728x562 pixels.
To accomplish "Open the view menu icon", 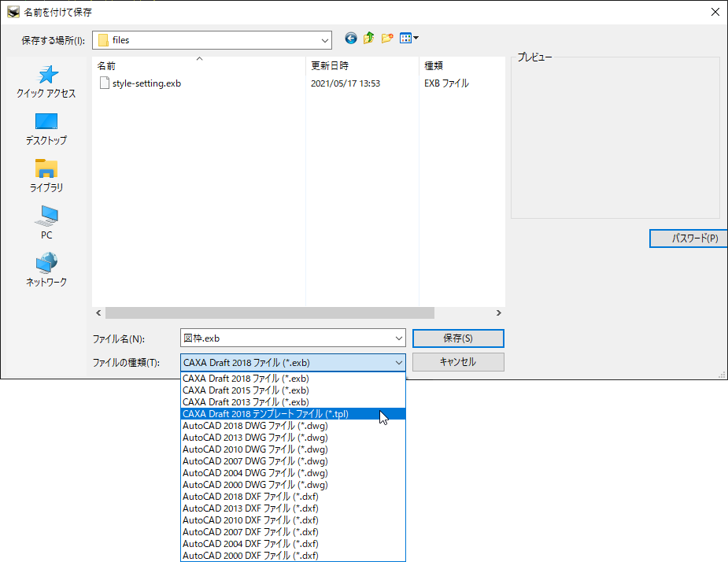I will coord(408,39).
